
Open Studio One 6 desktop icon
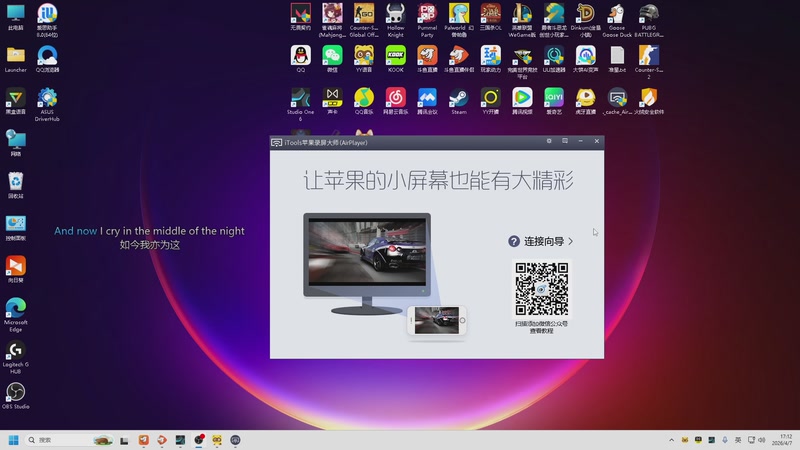(x=301, y=104)
